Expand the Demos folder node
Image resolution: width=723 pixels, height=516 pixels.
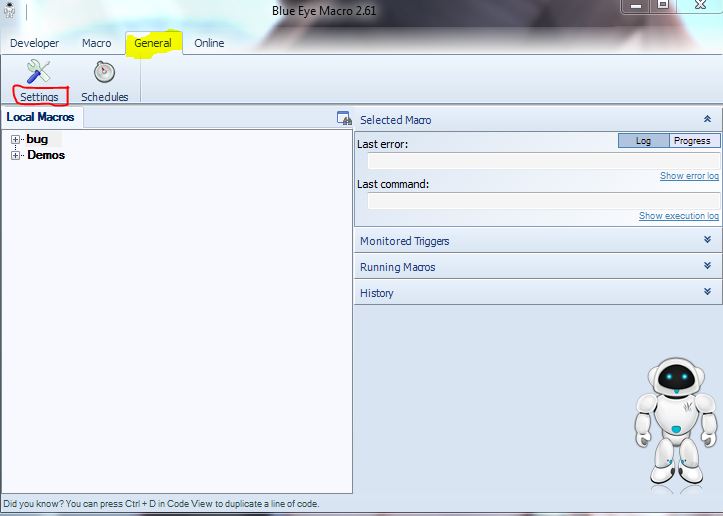point(15,155)
